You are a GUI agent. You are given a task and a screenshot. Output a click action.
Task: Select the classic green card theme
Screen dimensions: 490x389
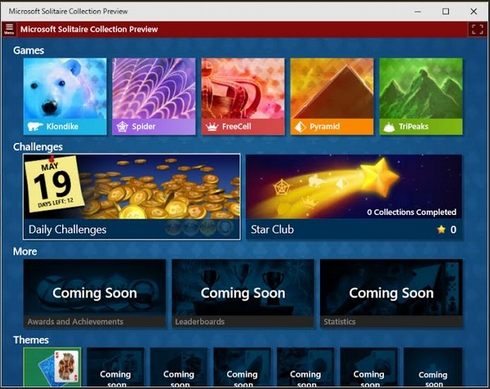(x=52, y=367)
